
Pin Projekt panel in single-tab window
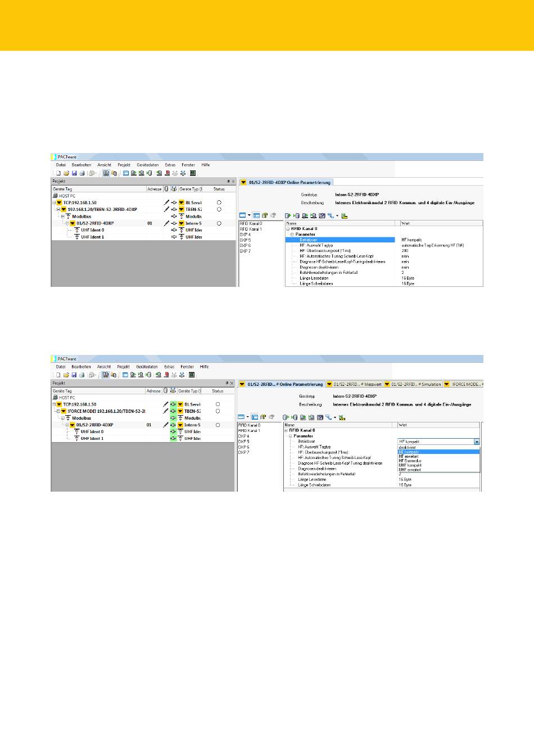pos(228,182)
